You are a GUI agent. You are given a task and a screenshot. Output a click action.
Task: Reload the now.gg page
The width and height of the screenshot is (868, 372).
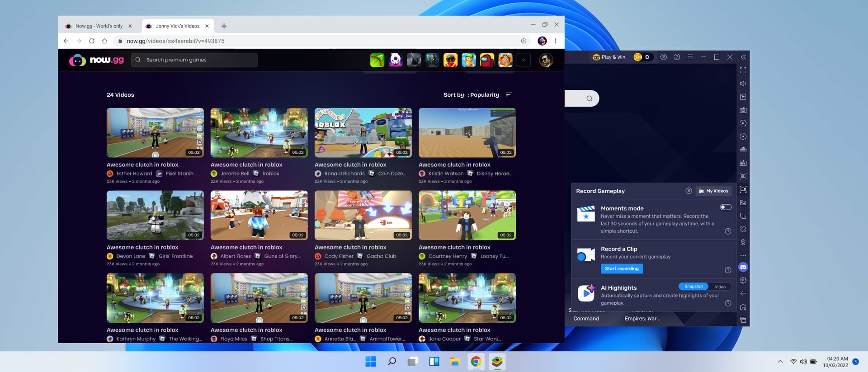(x=92, y=41)
